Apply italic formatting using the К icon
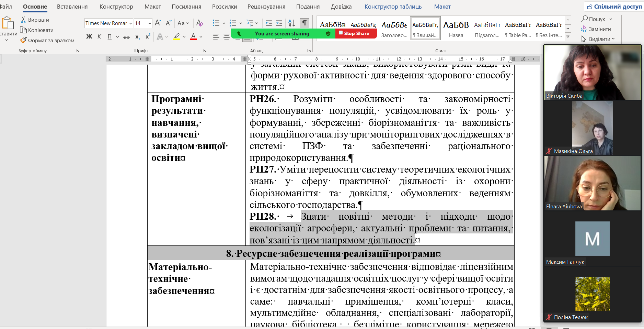The image size is (644, 329). [x=99, y=36]
